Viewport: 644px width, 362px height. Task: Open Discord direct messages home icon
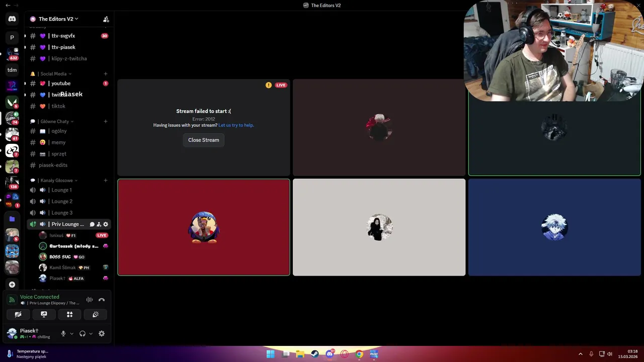pos(12,19)
